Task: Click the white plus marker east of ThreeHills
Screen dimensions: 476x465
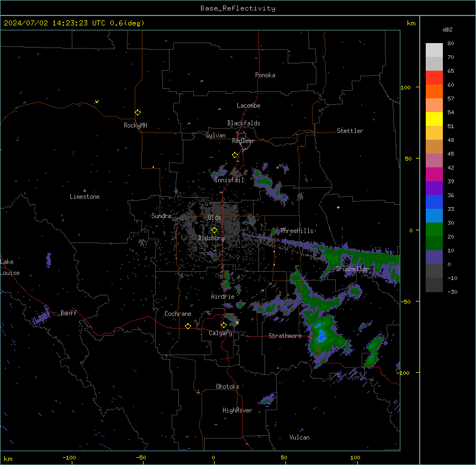Action: (x=338, y=207)
